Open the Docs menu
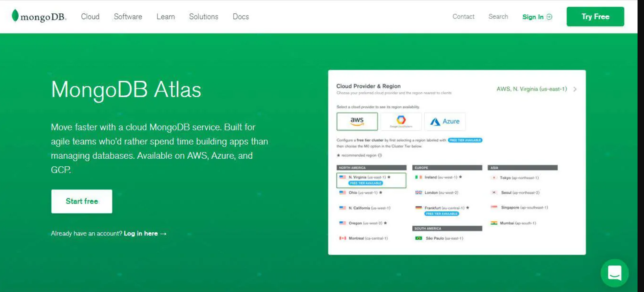Viewport: 644px width, 292px height. 241,17
